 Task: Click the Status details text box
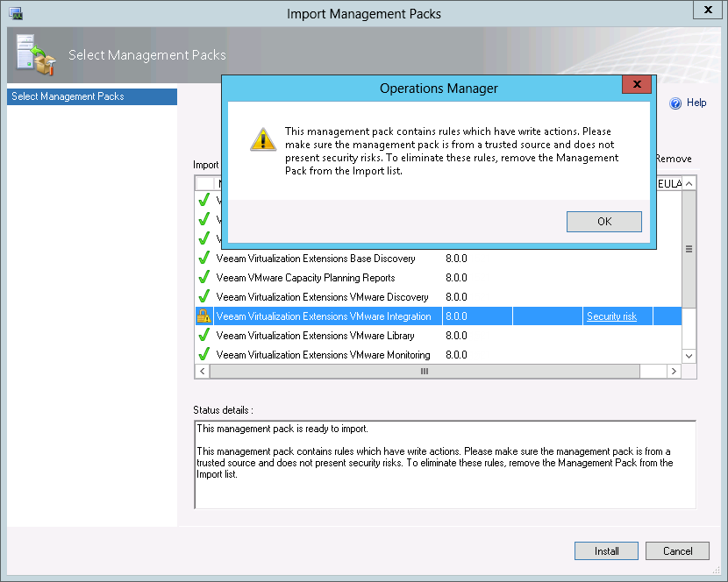coord(446,465)
